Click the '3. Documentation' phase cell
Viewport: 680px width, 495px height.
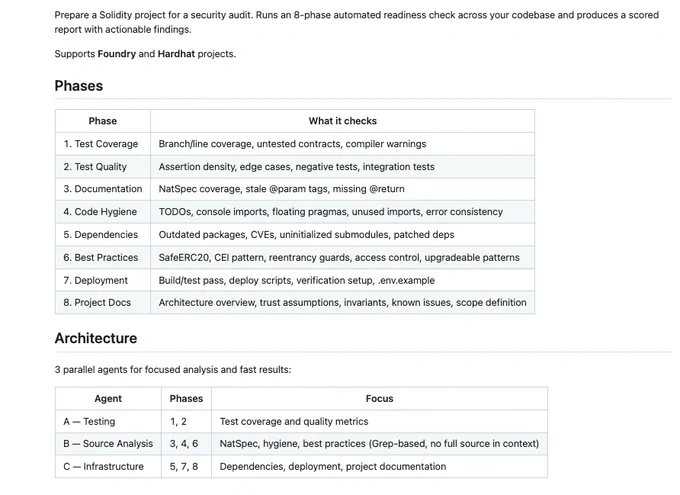(x=103, y=189)
